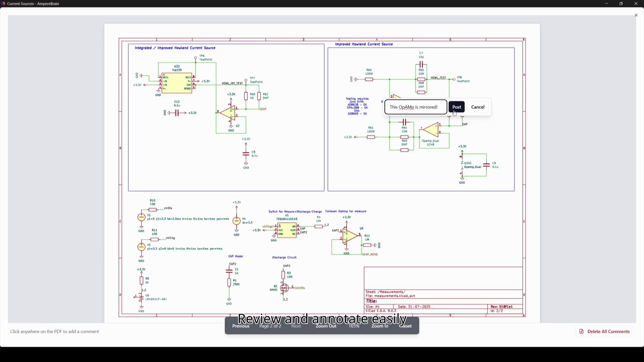This screenshot has height=362, width=644.
Task: Minimize the AmpereBrain window
Action: [606, 4]
